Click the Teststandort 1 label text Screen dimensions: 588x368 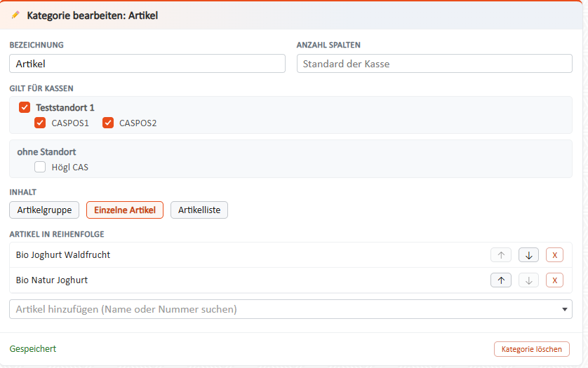tap(65, 108)
